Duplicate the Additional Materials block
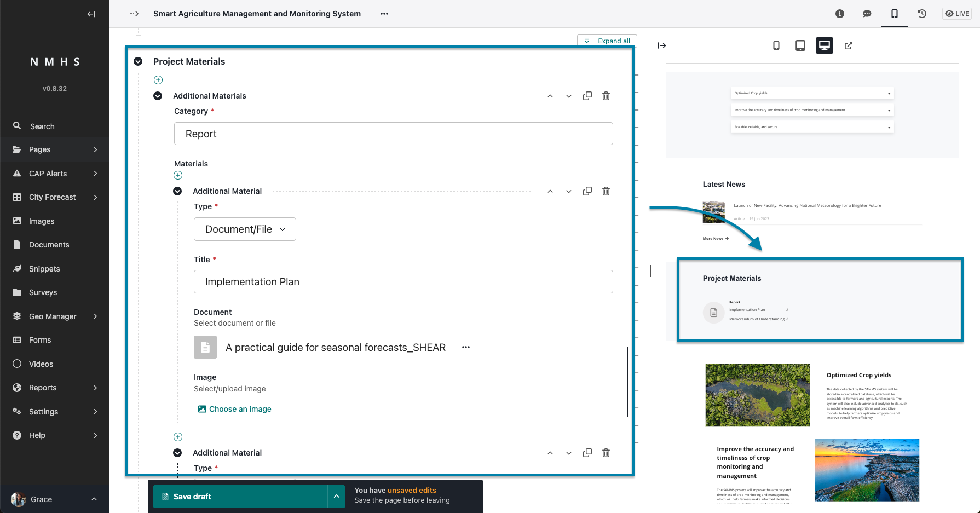The image size is (980, 513). click(x=587, y=96)
